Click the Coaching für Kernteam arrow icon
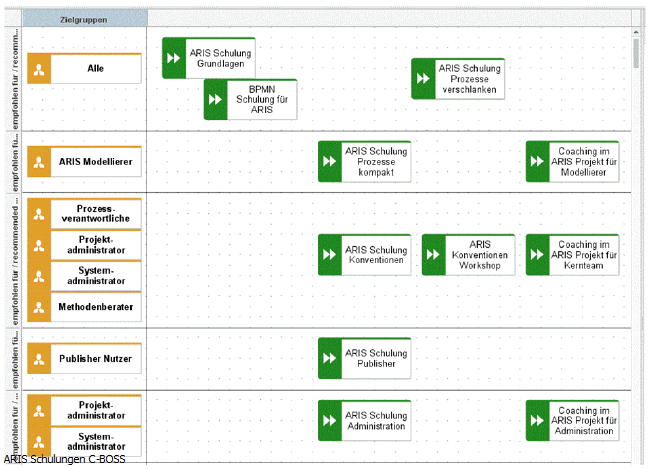This screenshot has height=469, width=650. (x=538, y=255)
